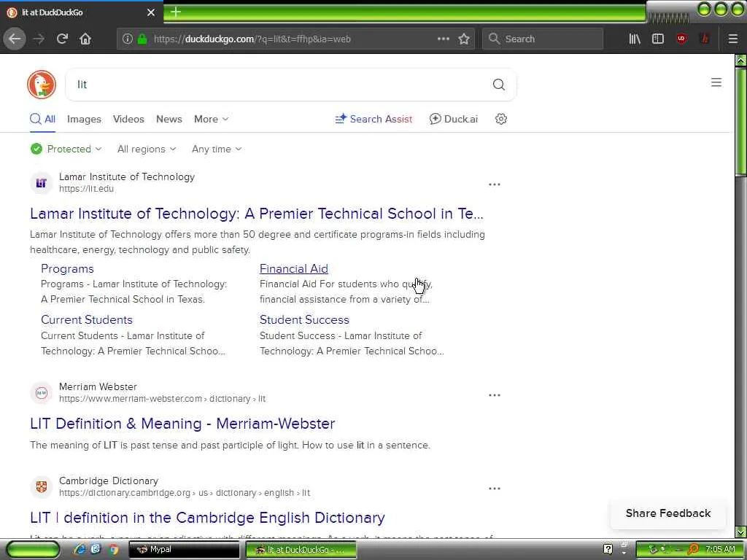Click the 'lit at DuckDuckGo' taskbar button
Viewport: 747px width, 560px height.
pyautogui.click(x=301, y=549)
